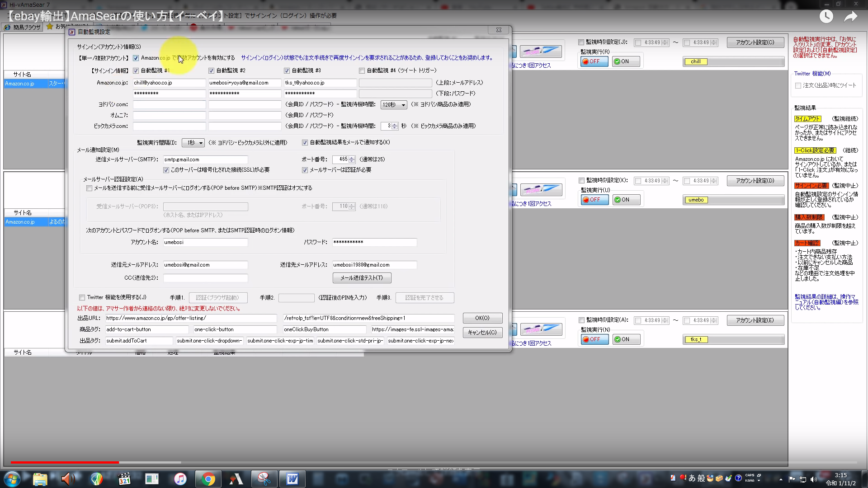Click SMTP port number 465 spinner

[352, 160]
